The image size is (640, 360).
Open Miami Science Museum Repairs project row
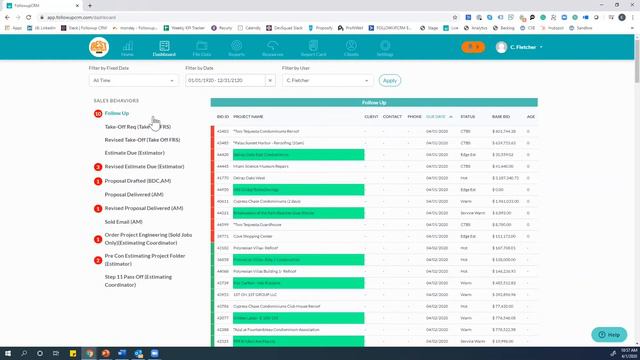click(x=374, y=167)
